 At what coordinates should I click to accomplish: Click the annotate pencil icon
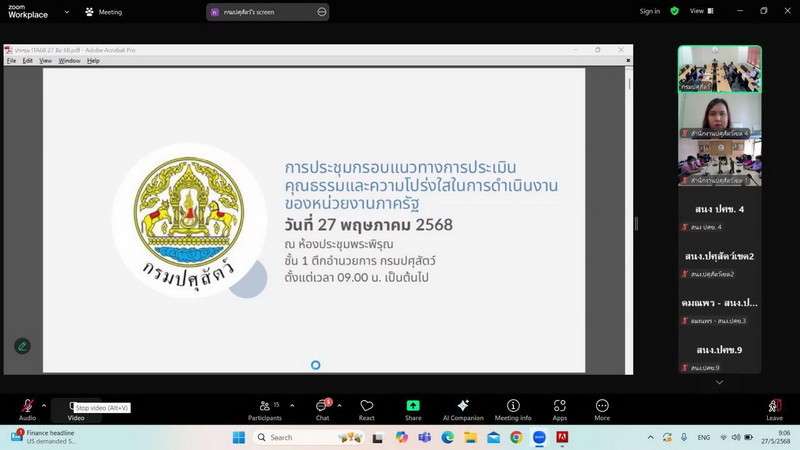[x=22, y=346]
